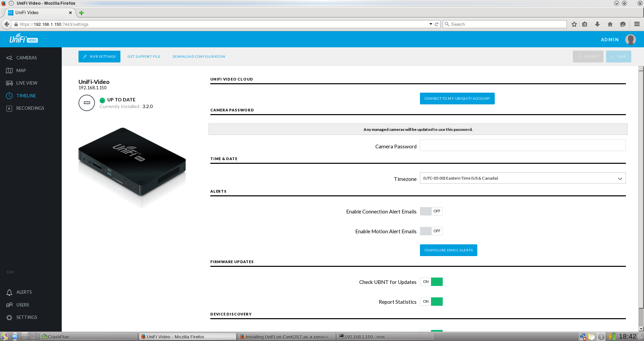644x341 pixels.
Task: Open the Timezone dropdown
Action: click(x=523, y=178)
